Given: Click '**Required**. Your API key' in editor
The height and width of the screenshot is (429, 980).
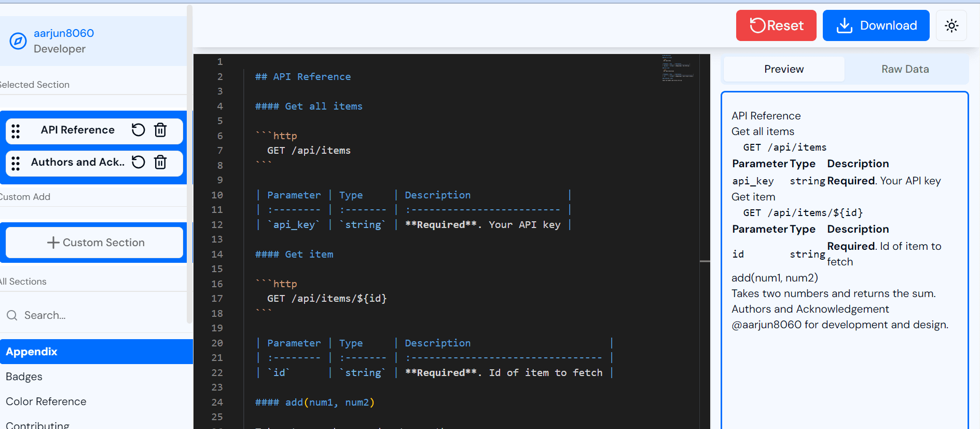Looking at the screenshot, I should pos(482,225).
